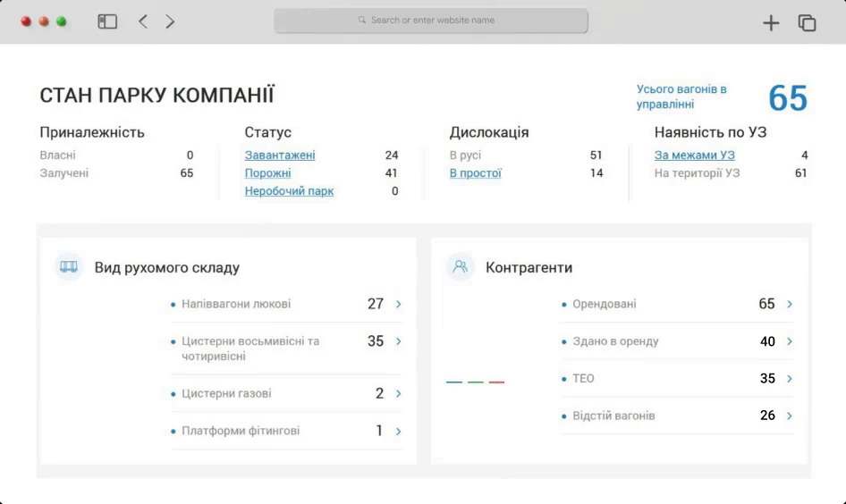Open the Завантажені status link

pos(280,155)
